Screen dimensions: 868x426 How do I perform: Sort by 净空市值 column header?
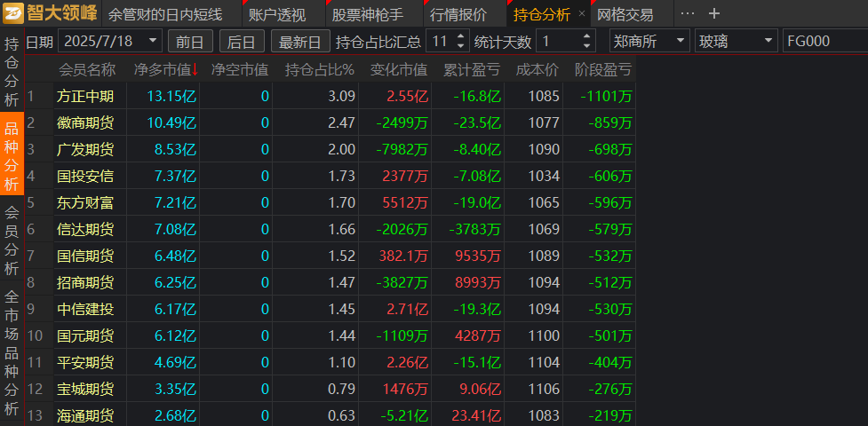[x=240, y=70]
